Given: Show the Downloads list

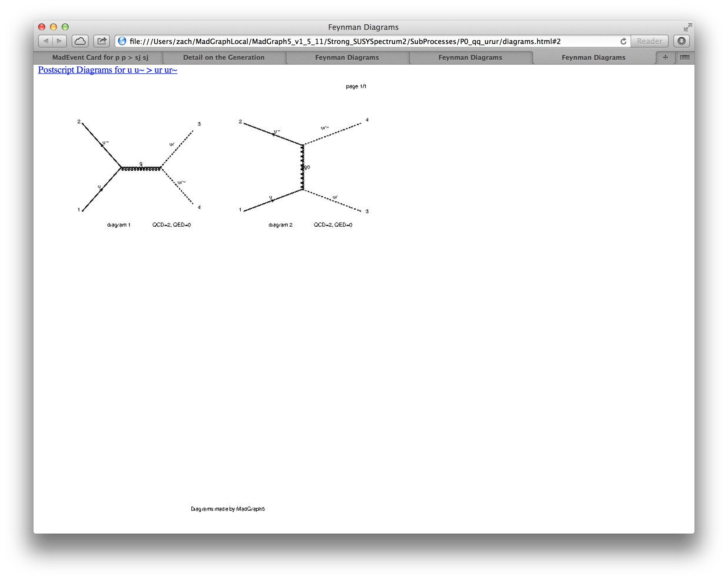Looking at the screenshot, I should click(681, 41).
